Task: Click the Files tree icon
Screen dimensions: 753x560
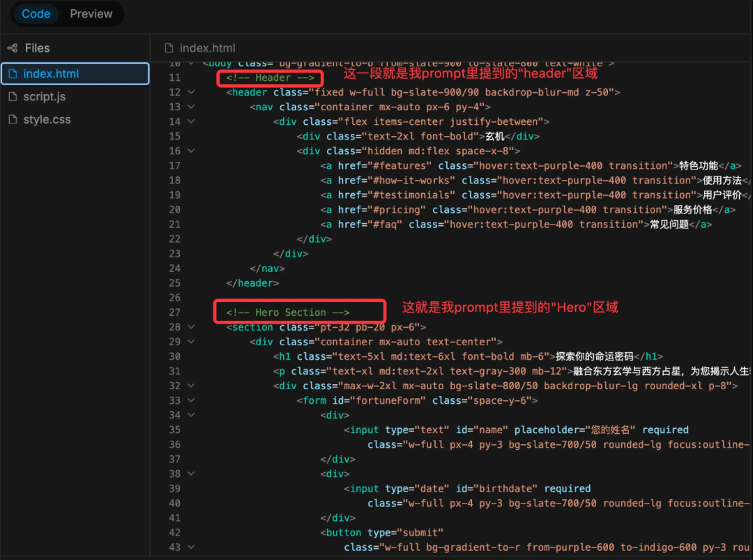Action: [x=13, y=48]
